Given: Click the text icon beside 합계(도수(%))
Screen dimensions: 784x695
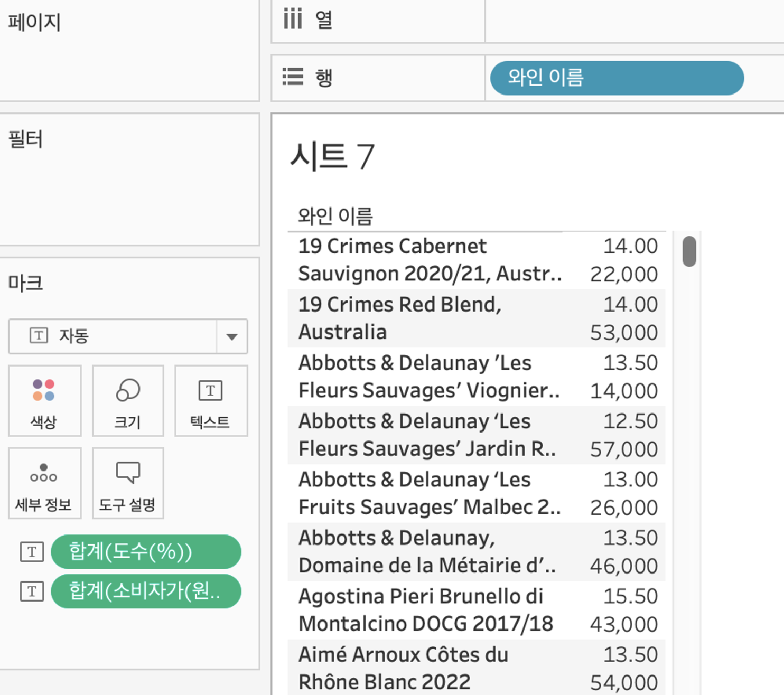Looking at the screenshot, I should coord(32,552).
